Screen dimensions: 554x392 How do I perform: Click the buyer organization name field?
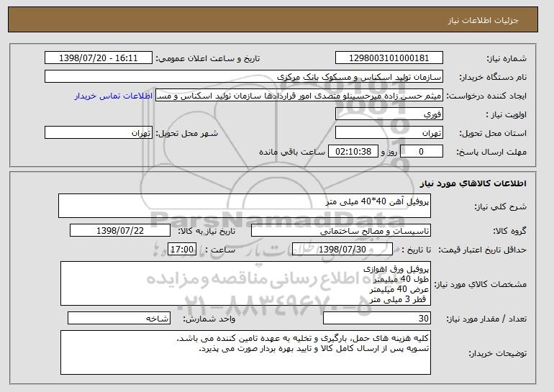pyautogui.click(x=244, y=77)
